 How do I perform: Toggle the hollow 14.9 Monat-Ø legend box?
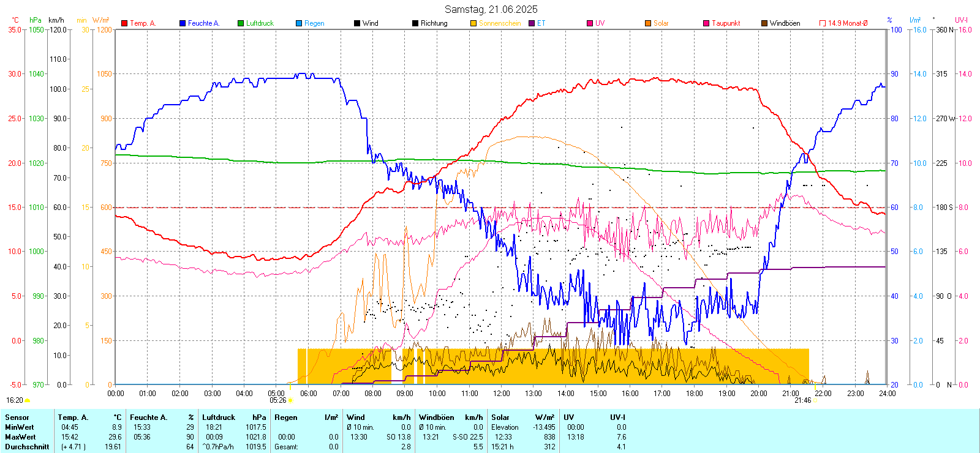point(823,23)
